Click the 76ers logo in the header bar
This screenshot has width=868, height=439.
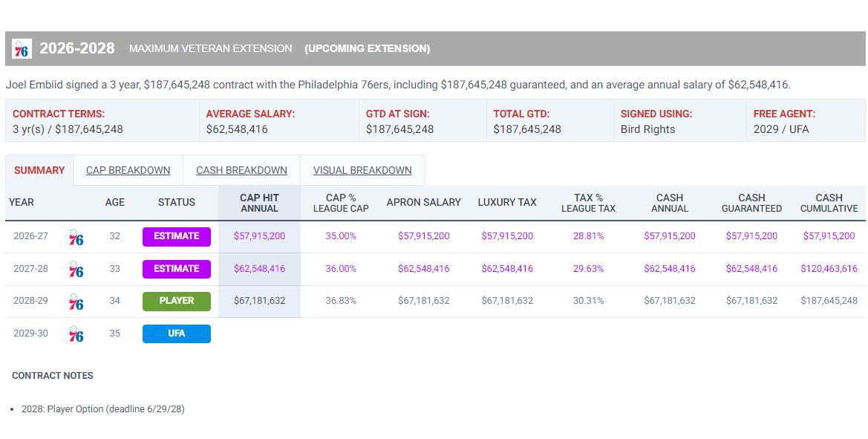pyautogui.click(x=22, y=49)
